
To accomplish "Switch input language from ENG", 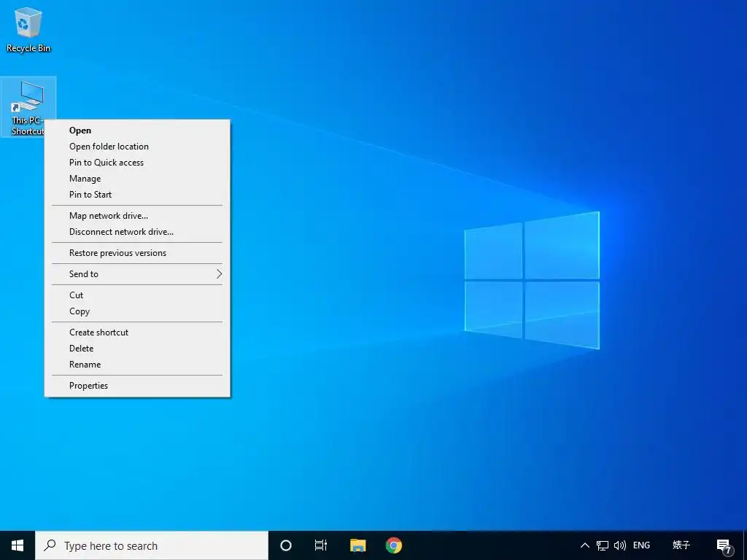I will (x=641, y=545).
